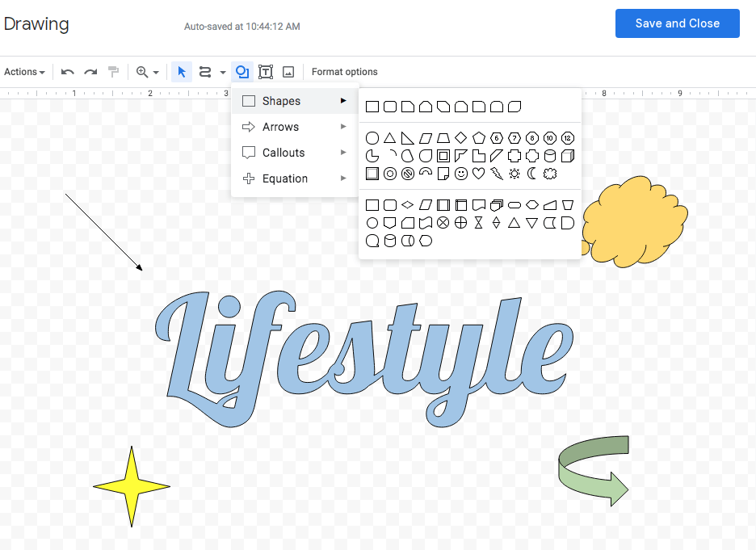Screen dimensions: 756x550
Task: Click the Save and Close button
Action: 677,23
